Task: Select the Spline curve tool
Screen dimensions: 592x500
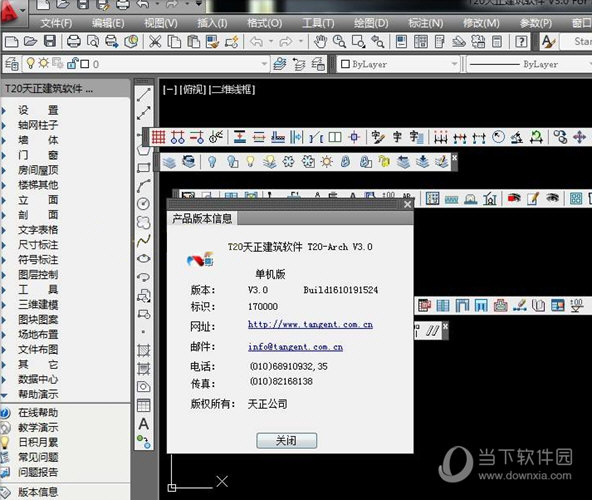Action: (x=143, y=241)
